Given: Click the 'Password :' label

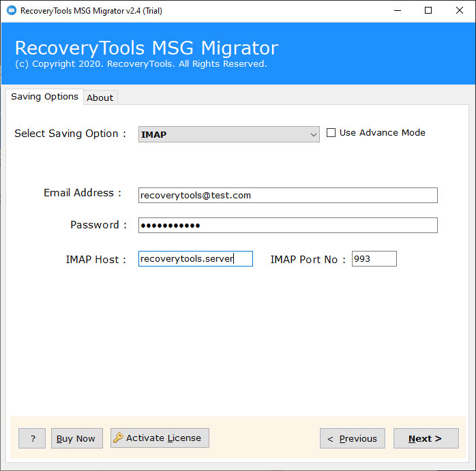Looking at the screenshot, I should (x=99, y=225).
